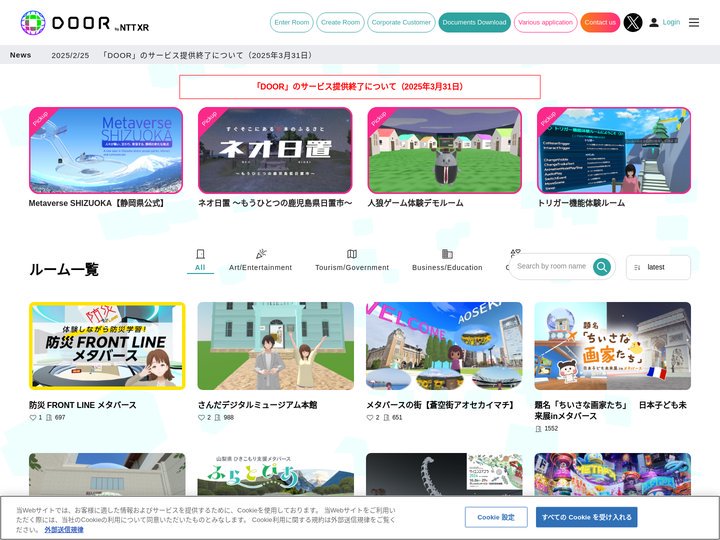720x540 pixels.
Task: Open さんだデジタルミュージアム本館 room thumbnail
Action: click(x=276, y=346)
